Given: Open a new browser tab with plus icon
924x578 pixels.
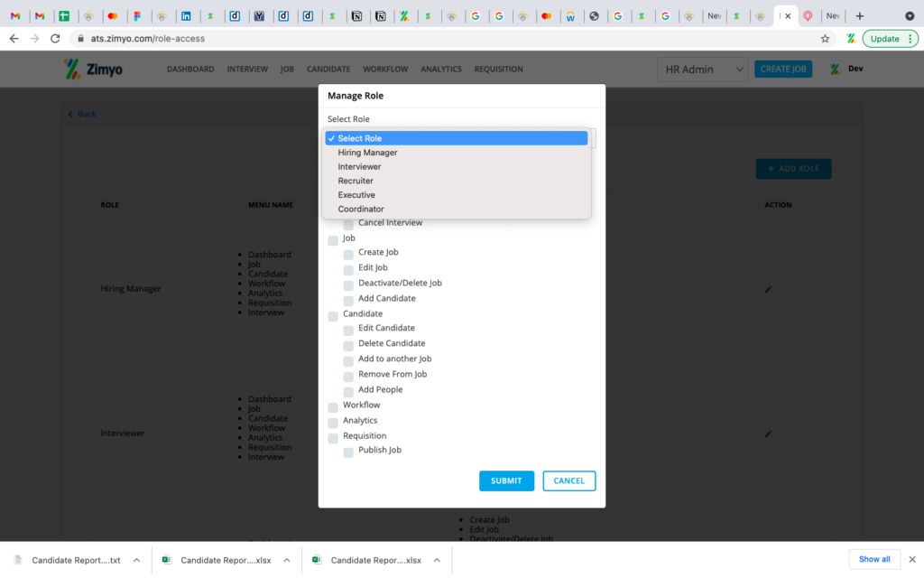Looking at the screenshot, I should pyautogui.click(x=860, y=16).
